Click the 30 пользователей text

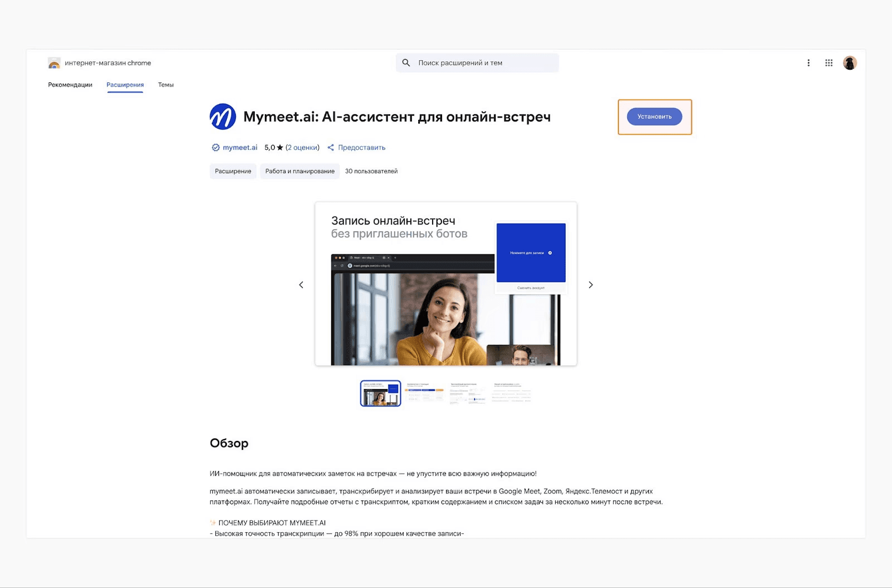371,171
